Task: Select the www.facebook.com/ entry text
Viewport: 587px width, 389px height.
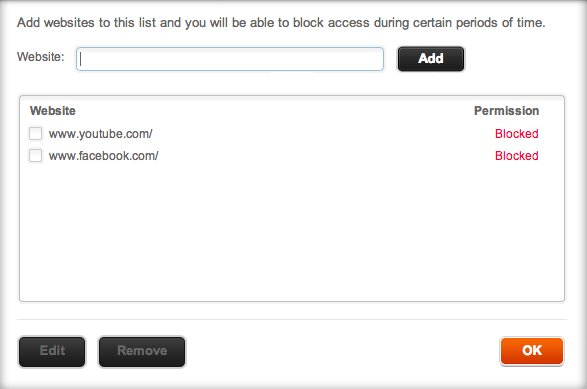Action: (103, 156)
